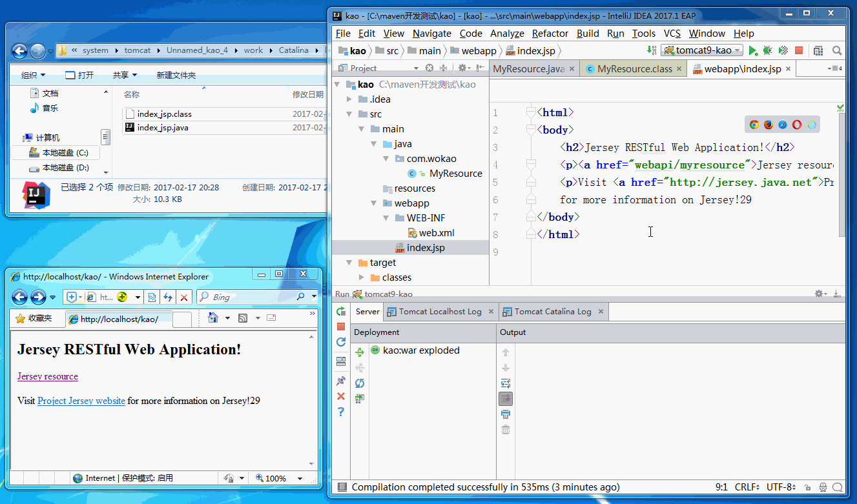This screenshot has height=504, width=857.
Task: Print the server output with printer icon
Action: 506,414
